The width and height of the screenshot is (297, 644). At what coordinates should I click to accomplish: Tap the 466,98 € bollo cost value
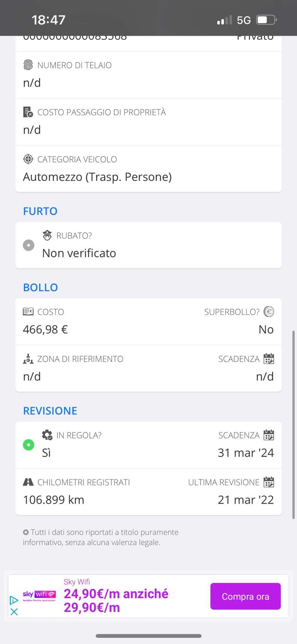(x=46, y=330)
